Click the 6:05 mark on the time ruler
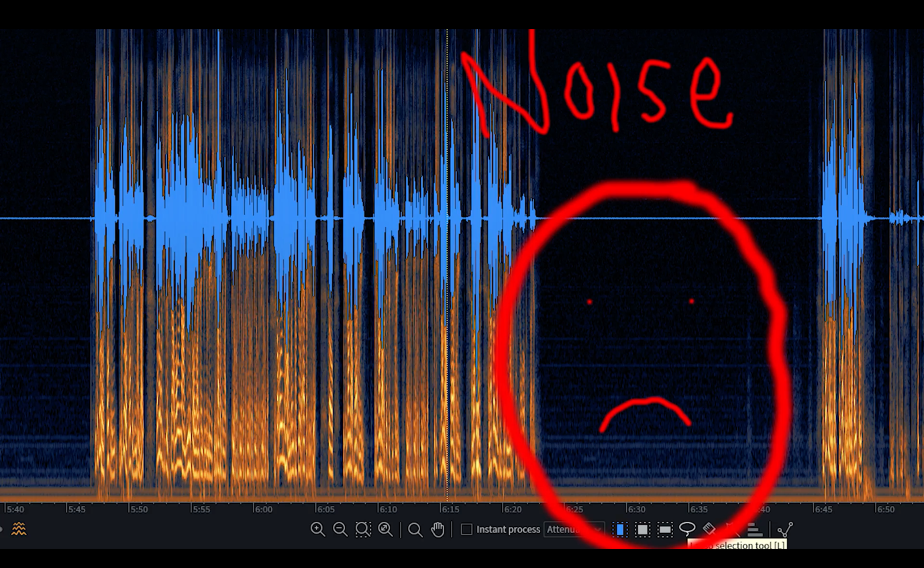The height and width of the screenshot is (568, 924). point(325,510)
